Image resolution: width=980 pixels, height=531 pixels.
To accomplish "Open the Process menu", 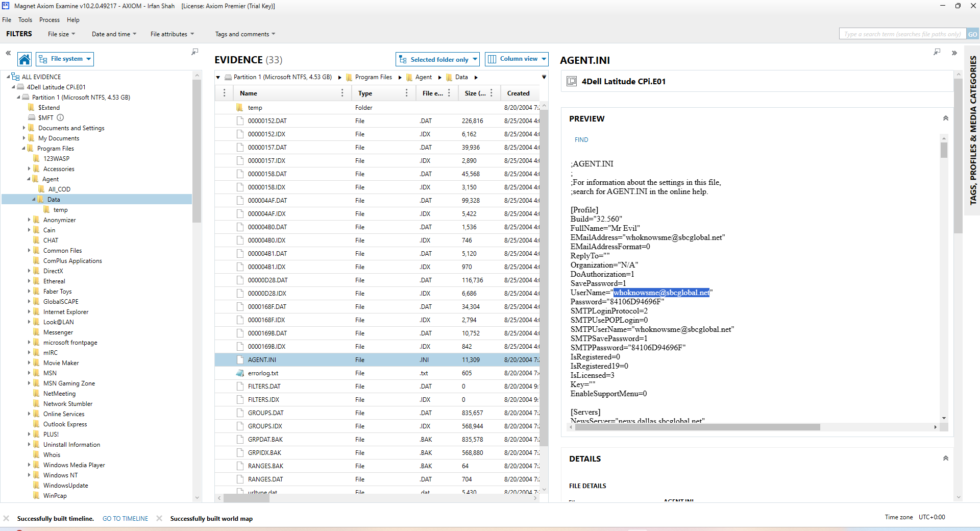I will 50,20.
